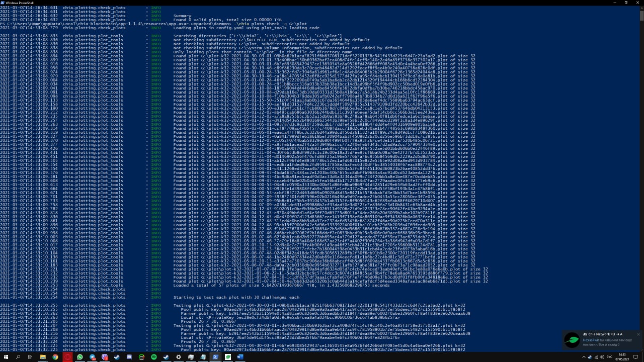The image size is (644, 362).
Task: Click 'Only loading plots that contain' line
Action: coord(263,52)
